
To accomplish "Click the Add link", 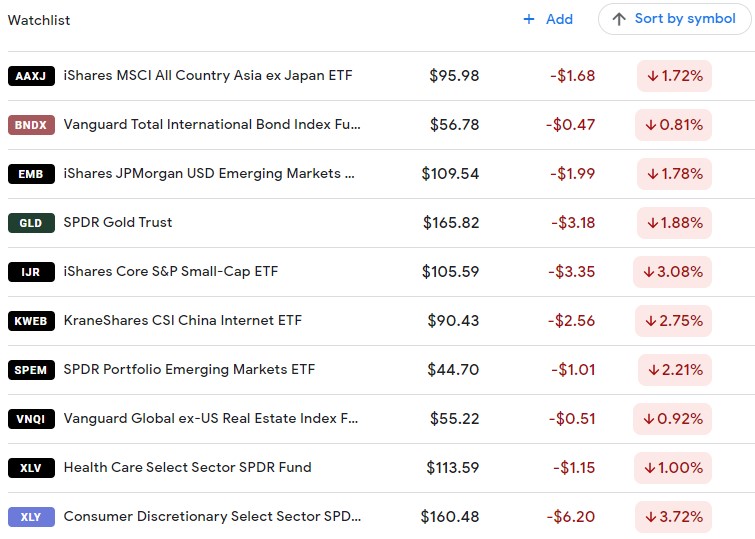I will point(559,19).
